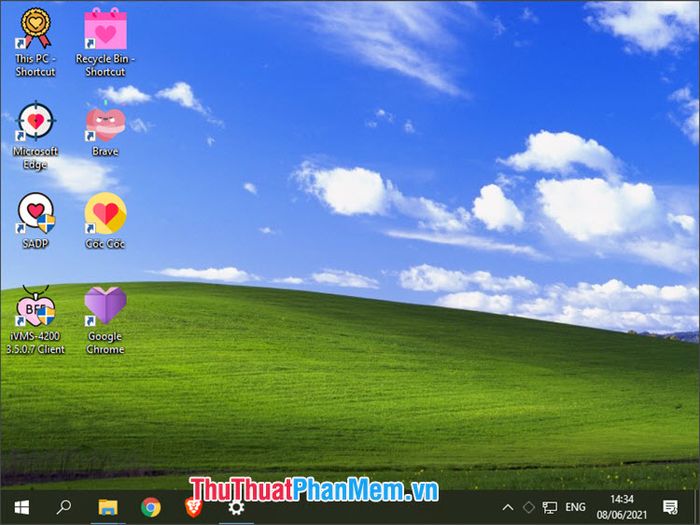The image size is (700, 525).
Task: Open Settings gear in the taskbar
Action: pos(236,507)
